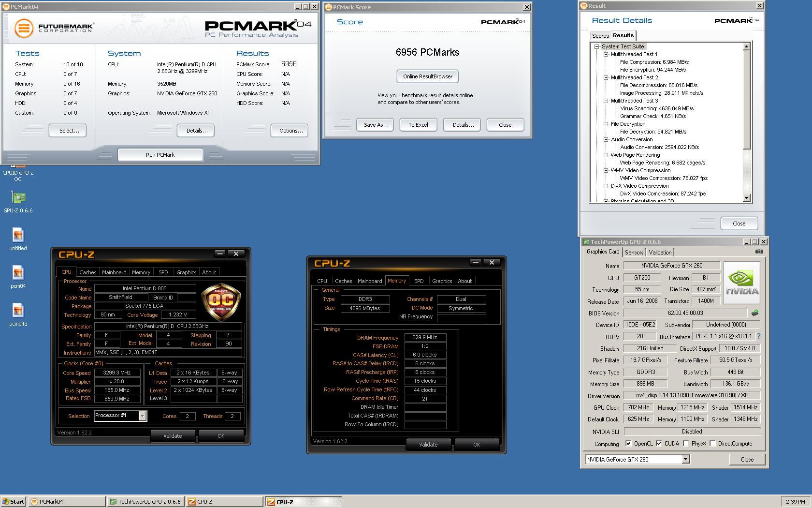Click the Windows Start button
The height and width of the screenshot is (508, 812).
[x=13, y=502]
